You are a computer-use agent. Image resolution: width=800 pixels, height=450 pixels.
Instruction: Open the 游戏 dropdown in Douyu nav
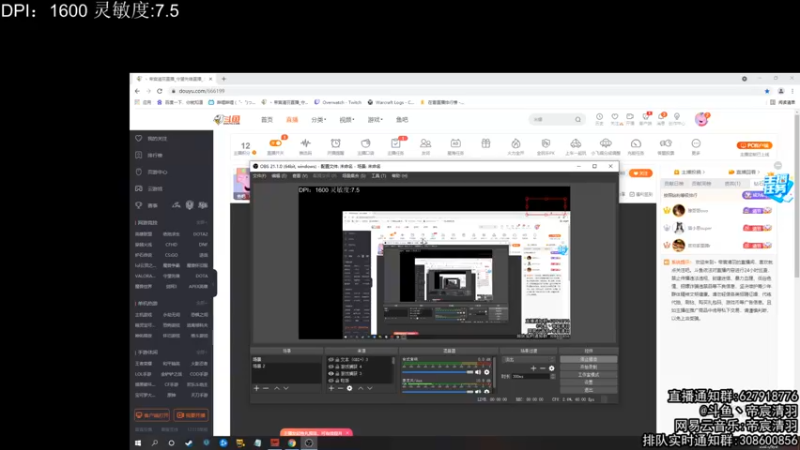[x=375, y=119]
